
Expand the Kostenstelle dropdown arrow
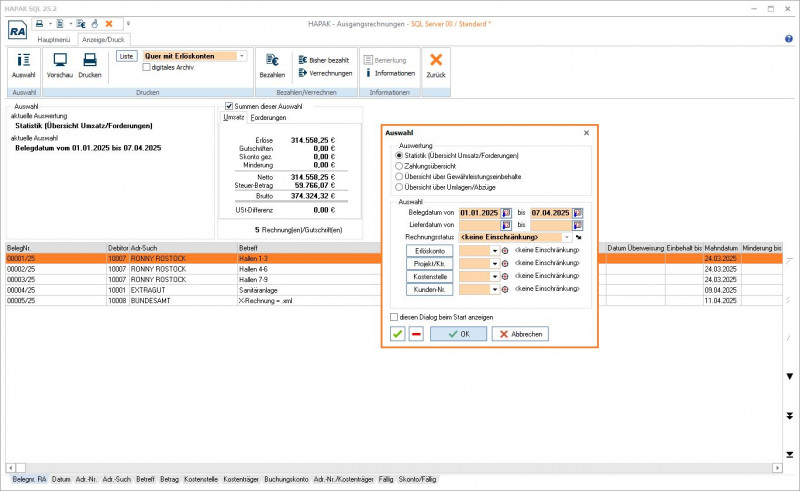coord(494,277)
